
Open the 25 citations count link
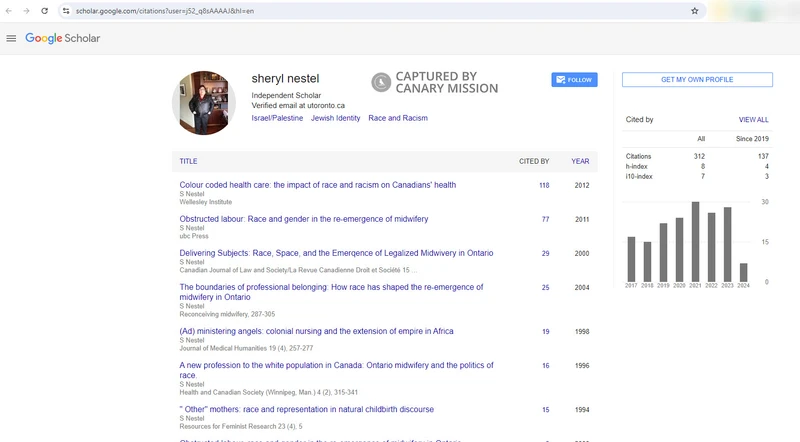pyautogui.click(x=545, y=287)
